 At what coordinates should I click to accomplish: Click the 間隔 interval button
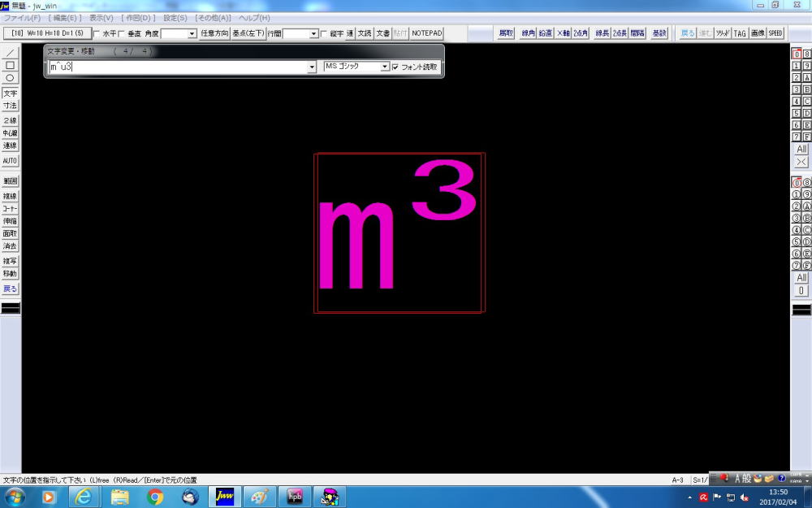pos(637,33)
